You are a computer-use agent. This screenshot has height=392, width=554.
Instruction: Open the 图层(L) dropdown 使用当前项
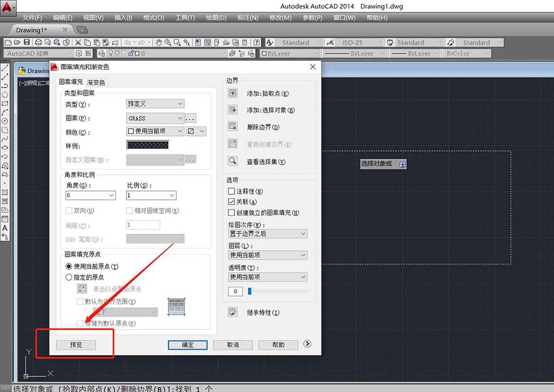pos(268,255)
